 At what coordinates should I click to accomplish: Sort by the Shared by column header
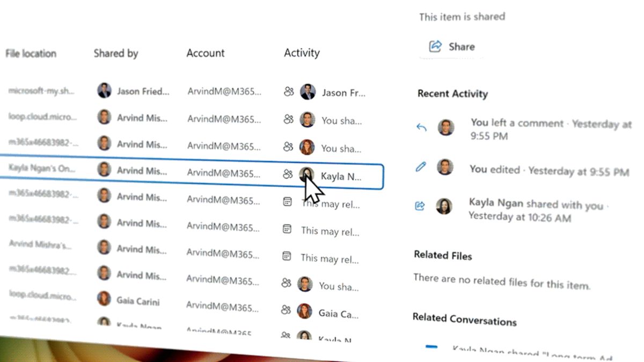pyautogui.click(x=116, y=53)
